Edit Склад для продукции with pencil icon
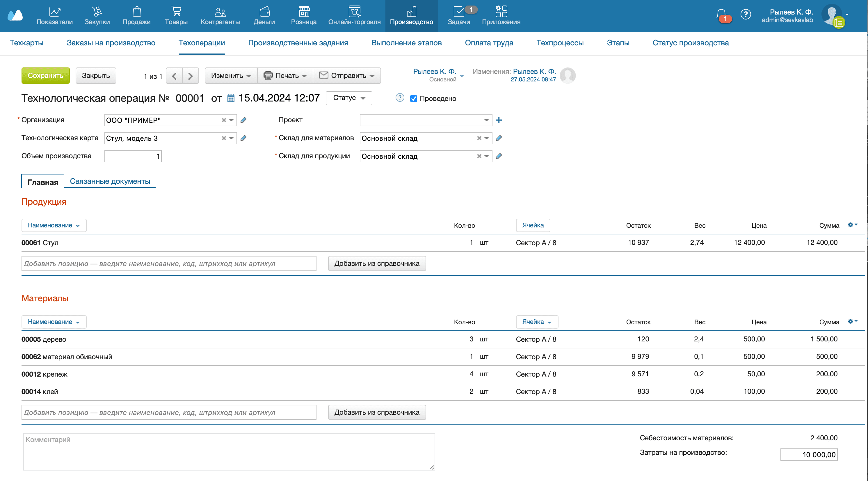 click(x=499, y=156)
